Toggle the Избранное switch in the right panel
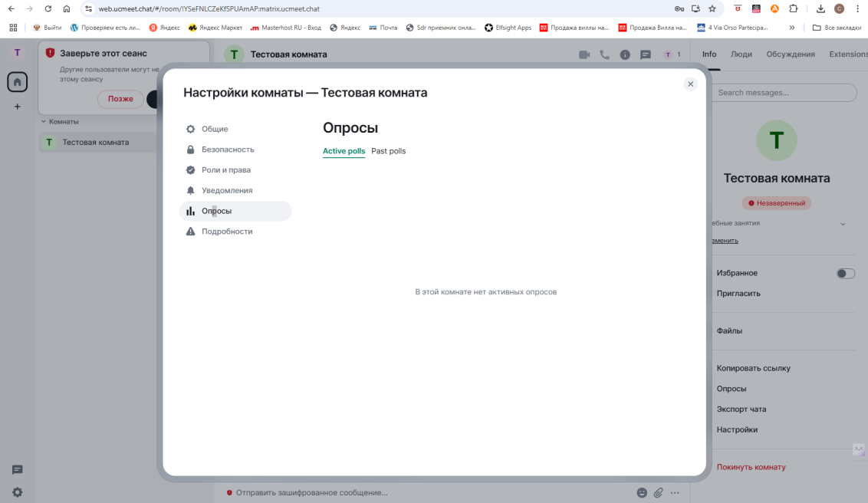868x503 pixels. coord(846,273)
